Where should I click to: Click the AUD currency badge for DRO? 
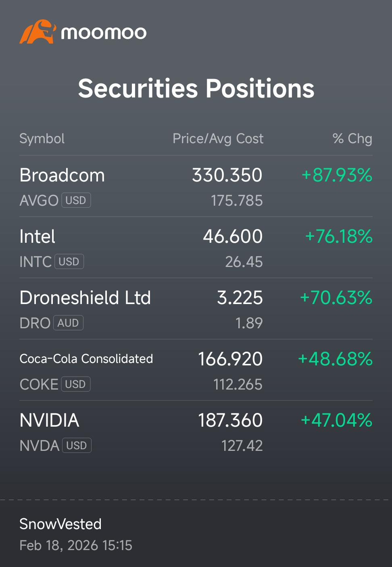pyautogui.click(x=68, y=323)
